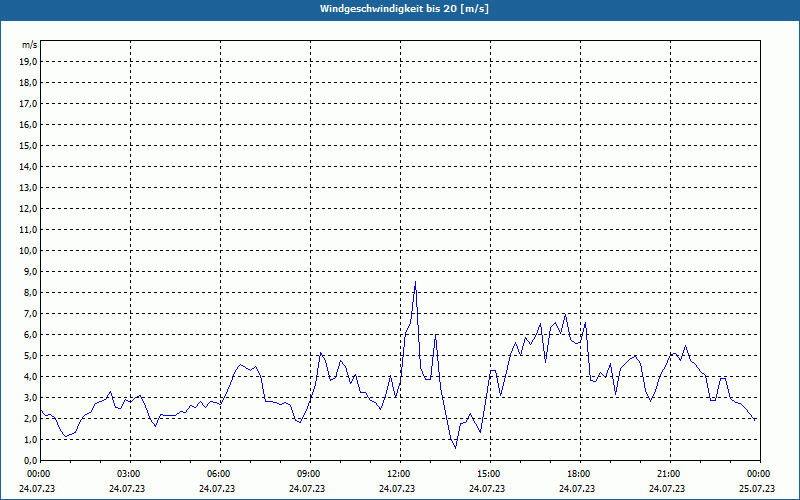Viewport: 800px width, 500px height.
Task: Select the 24.07.23 date beneath 15:00
Action: click(x=487, y=489)
